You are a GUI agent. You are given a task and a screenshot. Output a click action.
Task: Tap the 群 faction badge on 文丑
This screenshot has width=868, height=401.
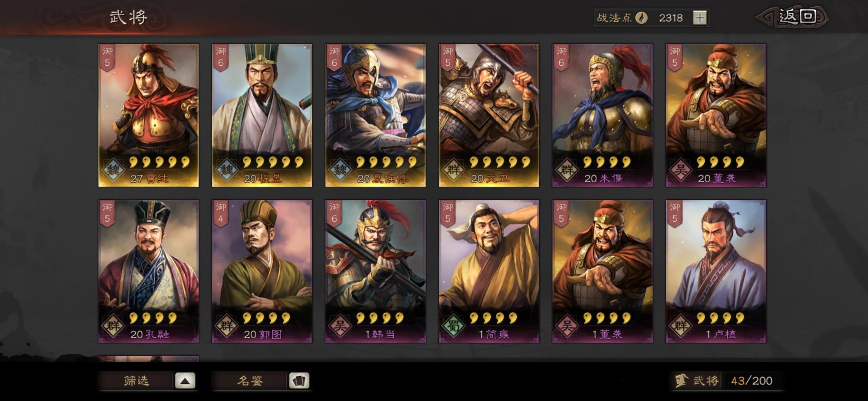point(453,170)
